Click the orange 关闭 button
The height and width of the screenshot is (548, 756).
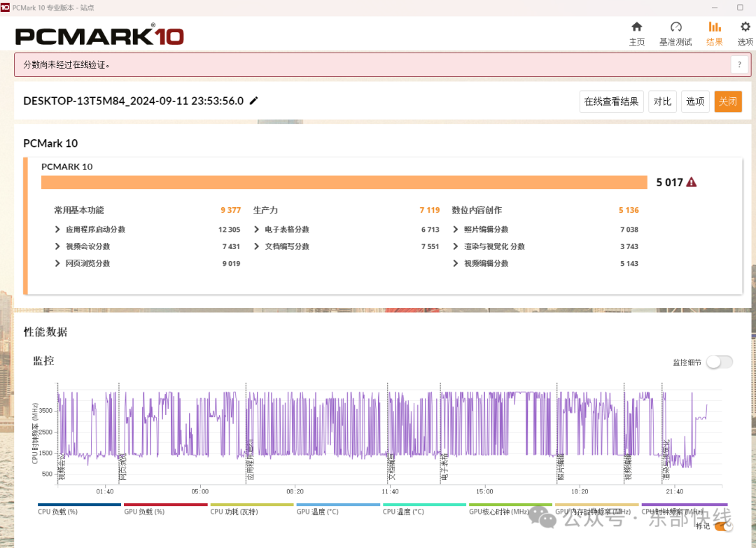728,101
